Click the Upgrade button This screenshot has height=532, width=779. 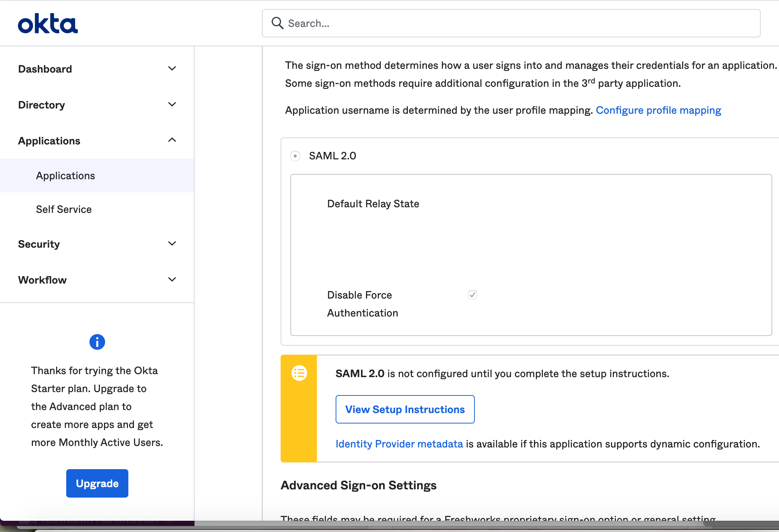97,483
